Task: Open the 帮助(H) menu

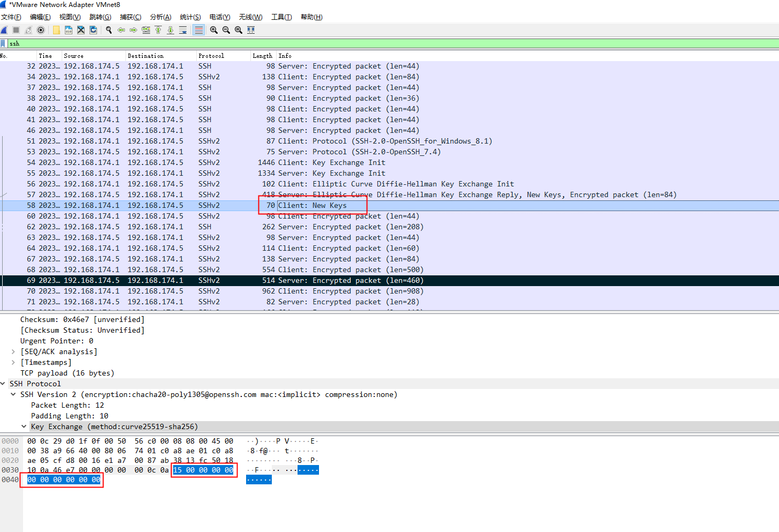Action: point(311,17)
